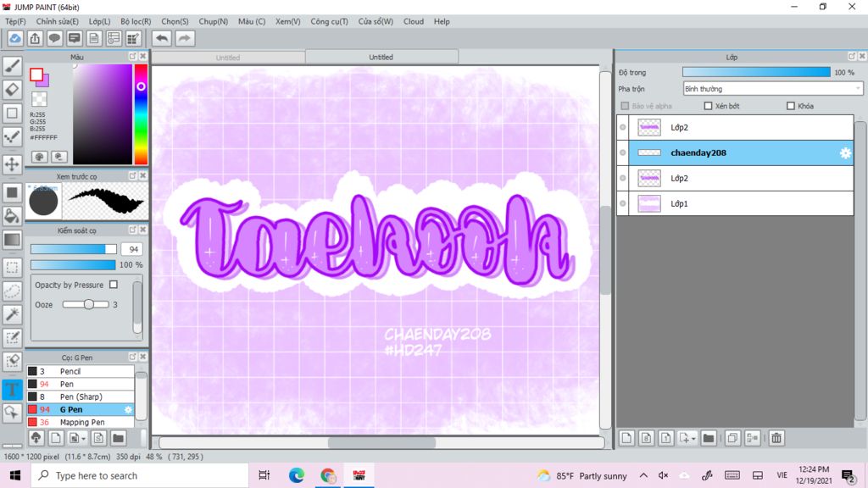Activate the Magic Wand tool
Image resolution: width=868 pixels, height=488 pixels.
12,314
